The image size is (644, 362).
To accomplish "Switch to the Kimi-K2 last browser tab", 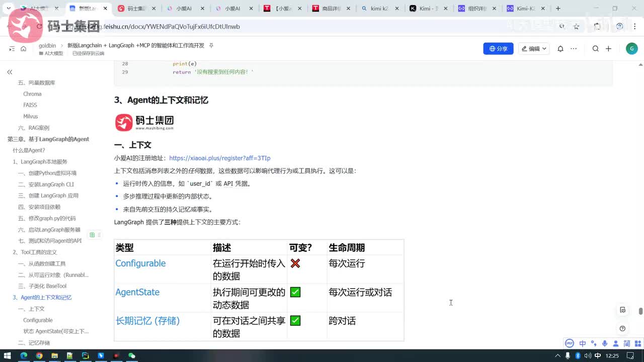I will click(525, 9).
